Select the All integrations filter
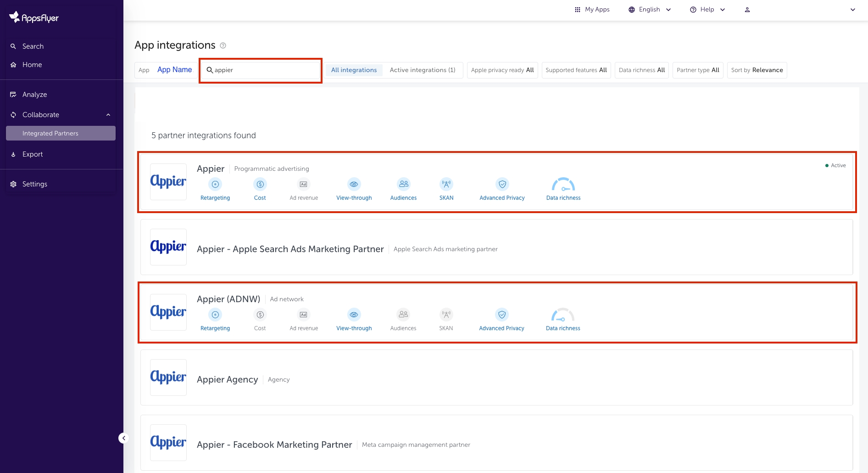 (x=354, y=70)
